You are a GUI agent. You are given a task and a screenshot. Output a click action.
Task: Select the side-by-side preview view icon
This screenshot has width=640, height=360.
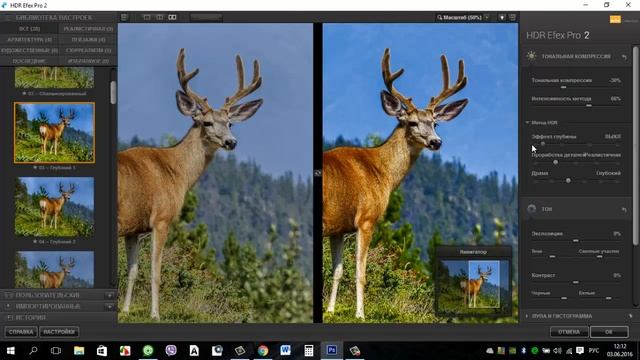click(x=172, y=18)
